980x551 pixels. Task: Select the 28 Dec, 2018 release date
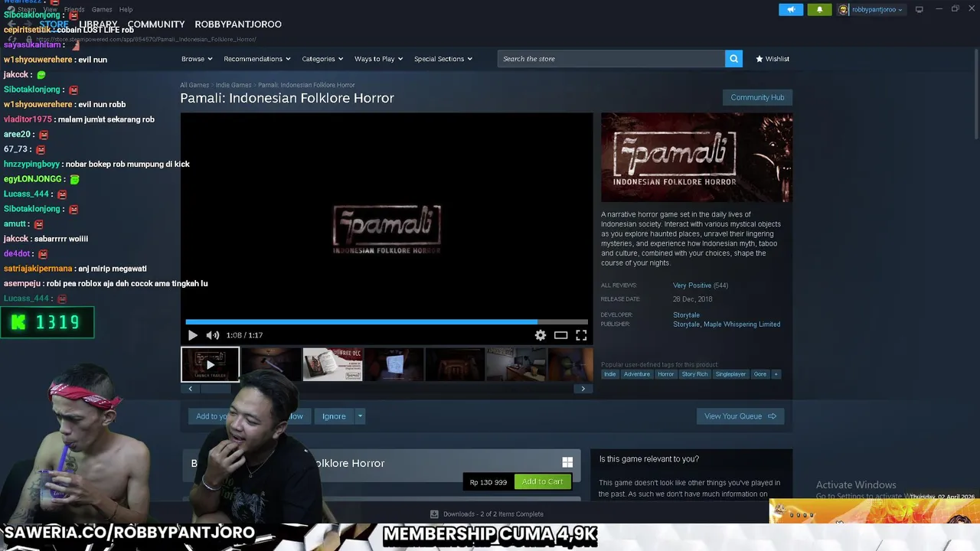[x=692, y=299]
